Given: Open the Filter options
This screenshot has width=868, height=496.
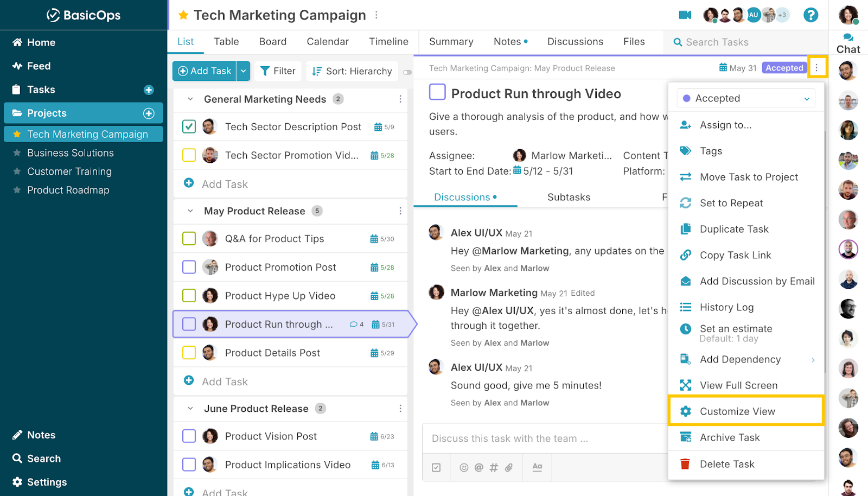Looking at the screenshot, I should click(x=278, y=71).
